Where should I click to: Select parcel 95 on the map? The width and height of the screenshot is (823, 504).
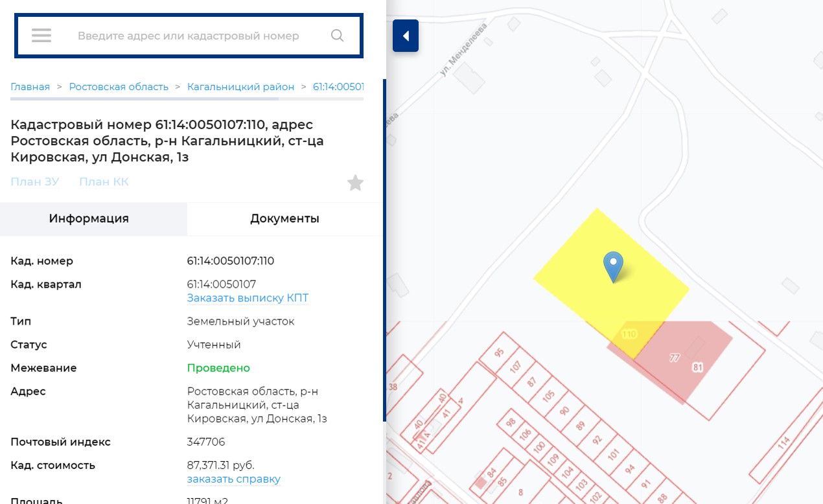(498, 353)
